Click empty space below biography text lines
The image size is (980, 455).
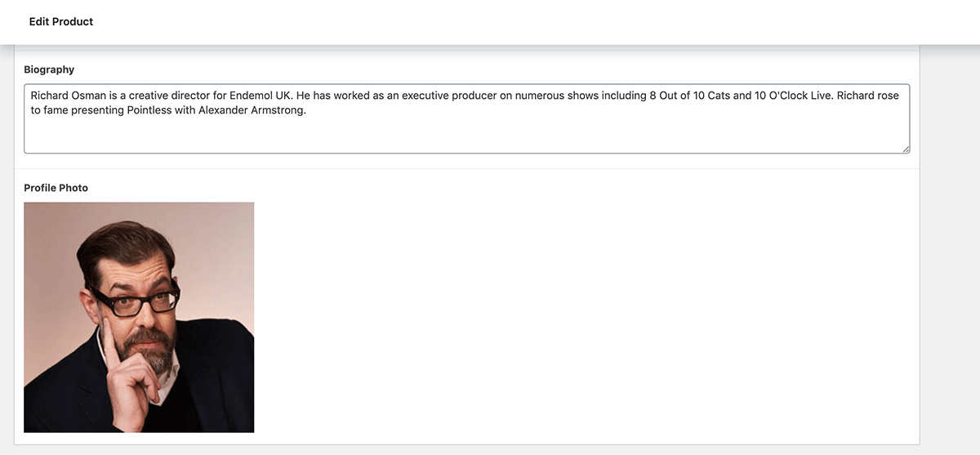click(466, 136)
